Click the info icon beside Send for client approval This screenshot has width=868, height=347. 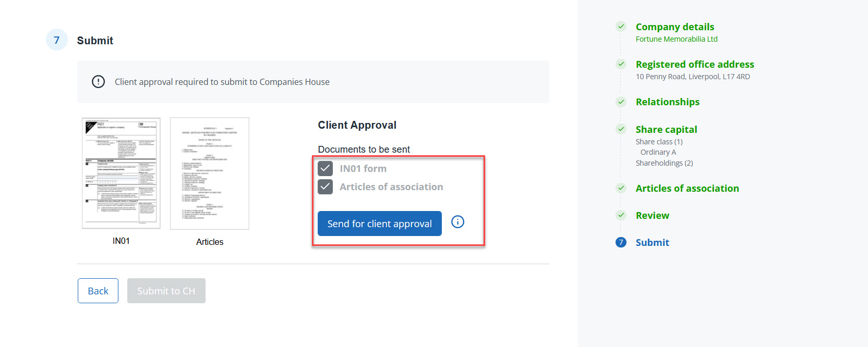457,222
